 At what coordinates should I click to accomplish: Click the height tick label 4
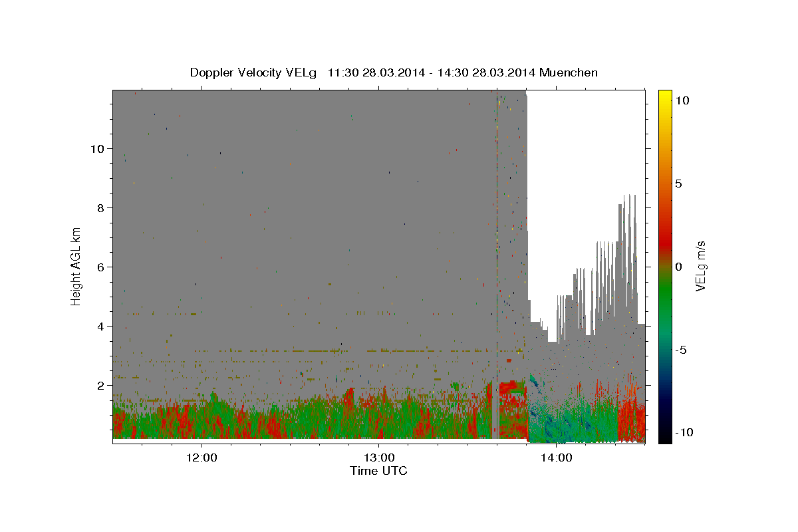click(x=100, y=326)
